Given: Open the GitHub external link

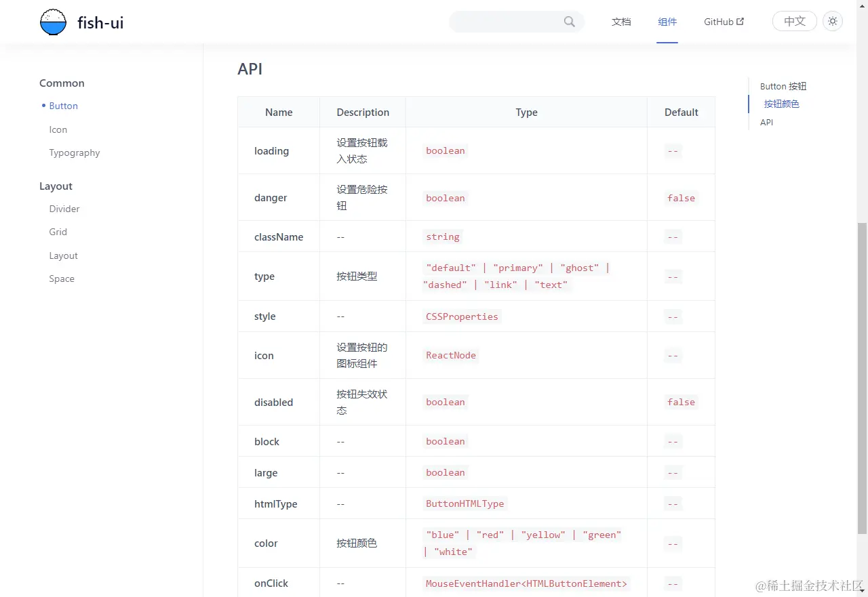Looking at the screenshot, I should 724,22.
